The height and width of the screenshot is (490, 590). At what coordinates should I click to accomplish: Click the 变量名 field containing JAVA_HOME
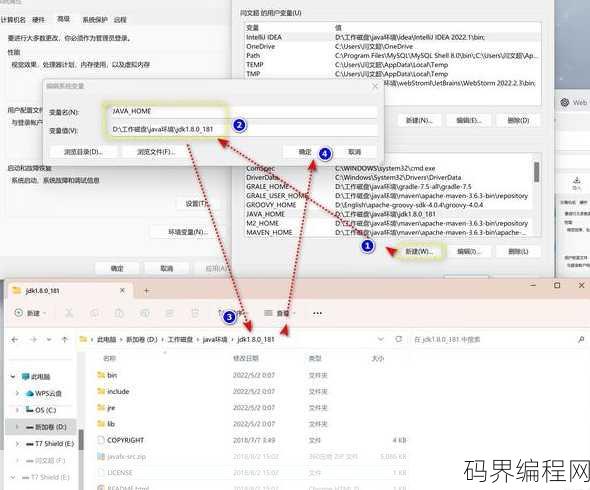click(x=243, y=111)
